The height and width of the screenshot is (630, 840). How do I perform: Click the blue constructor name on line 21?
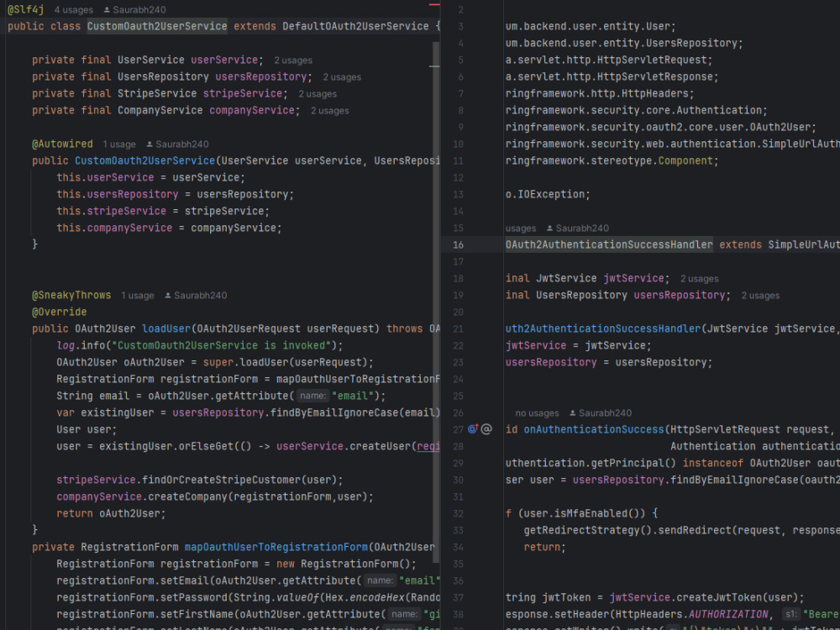coord(602,328)
